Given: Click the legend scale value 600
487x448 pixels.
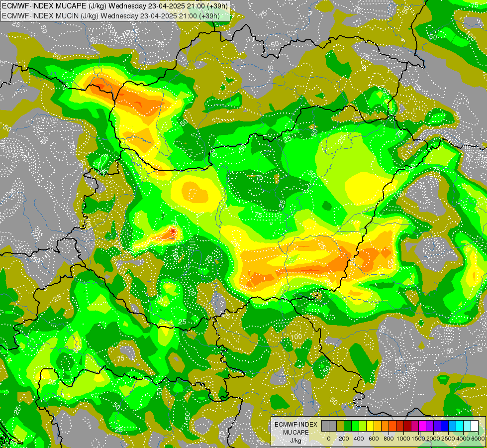Looking at the screenshot, I should [374, 439].
